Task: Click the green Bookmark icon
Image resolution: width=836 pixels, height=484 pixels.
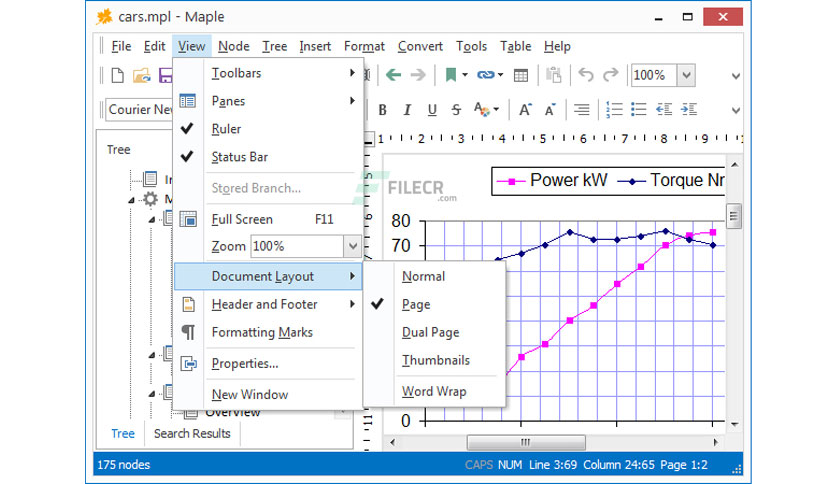Action: pyautogui.click(x=451, y=75)
